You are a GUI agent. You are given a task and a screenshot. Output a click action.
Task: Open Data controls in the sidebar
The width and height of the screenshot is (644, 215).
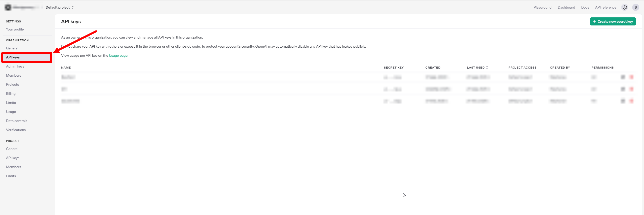(17, 121)
